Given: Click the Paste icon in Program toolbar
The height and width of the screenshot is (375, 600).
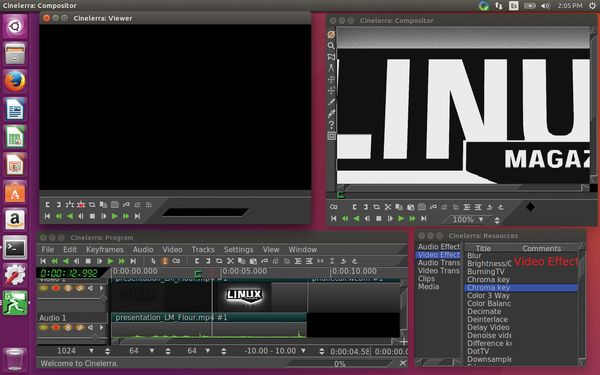Looking at the screenshot, I should coord(253,261).
